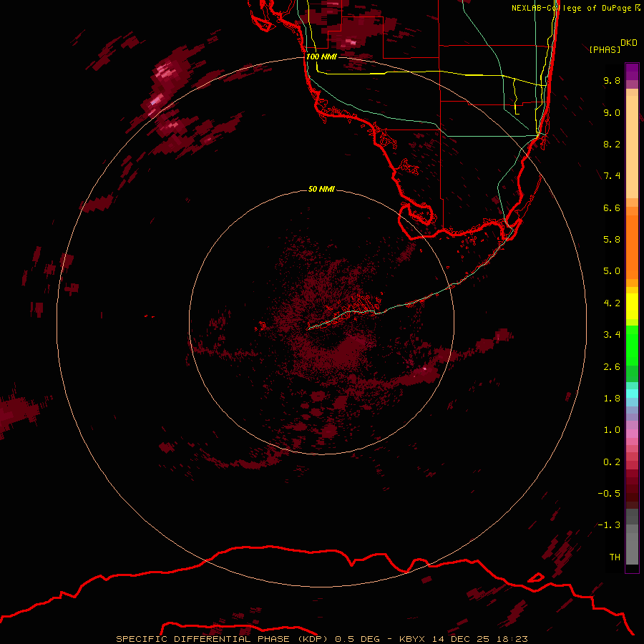Click the 7.4 legend value
Image resolution: width=644 pixels, height=644 pixels.
click(x=612, y=176)
